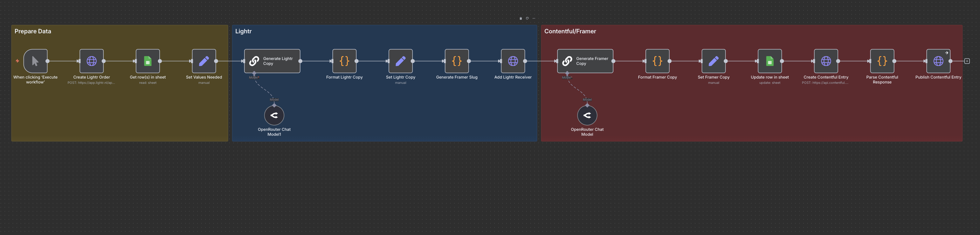
Task: Select the 'Contentful/Framer' sticky note title
Action: (x=570, y=31)
